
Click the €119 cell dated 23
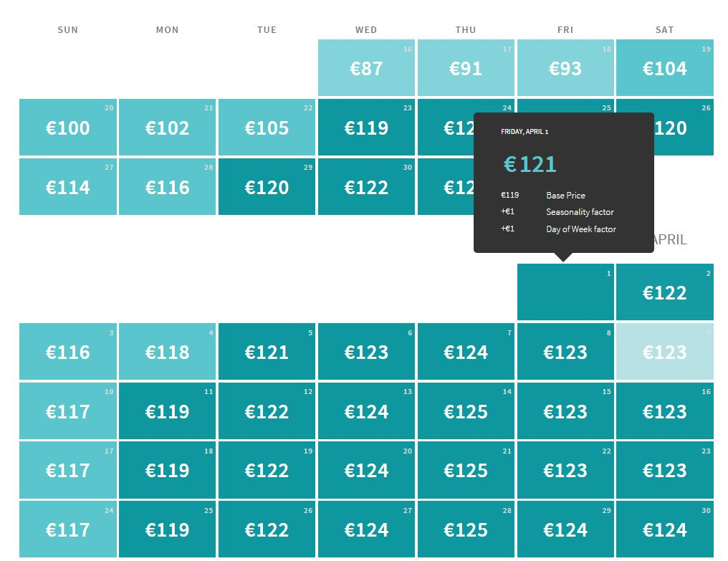366,128
